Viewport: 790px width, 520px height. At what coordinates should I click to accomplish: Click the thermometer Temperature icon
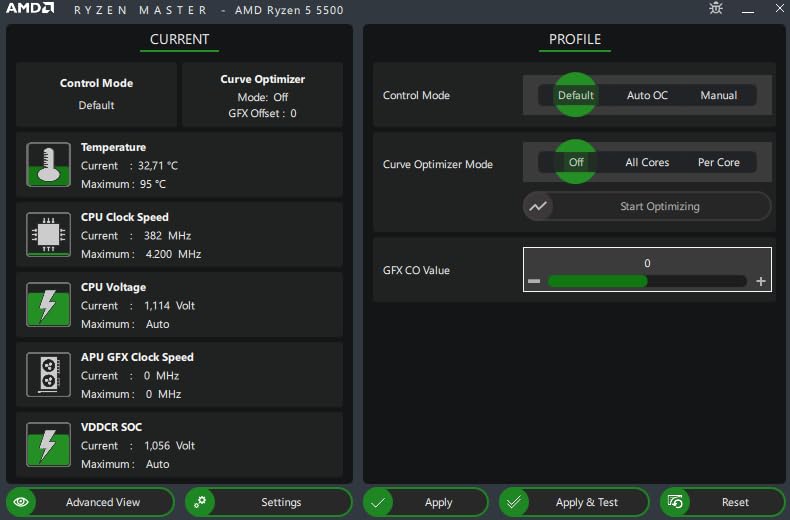click(x=47, y=165)
